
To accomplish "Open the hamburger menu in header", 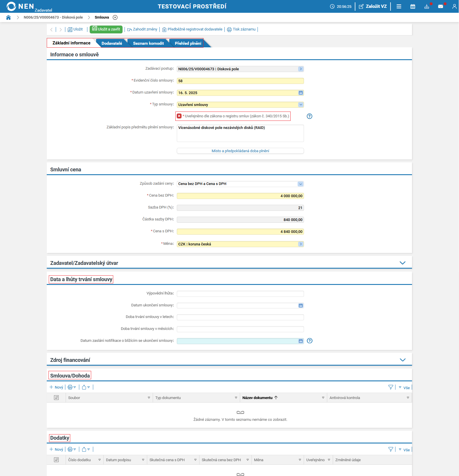I will [x=399, y=6].
